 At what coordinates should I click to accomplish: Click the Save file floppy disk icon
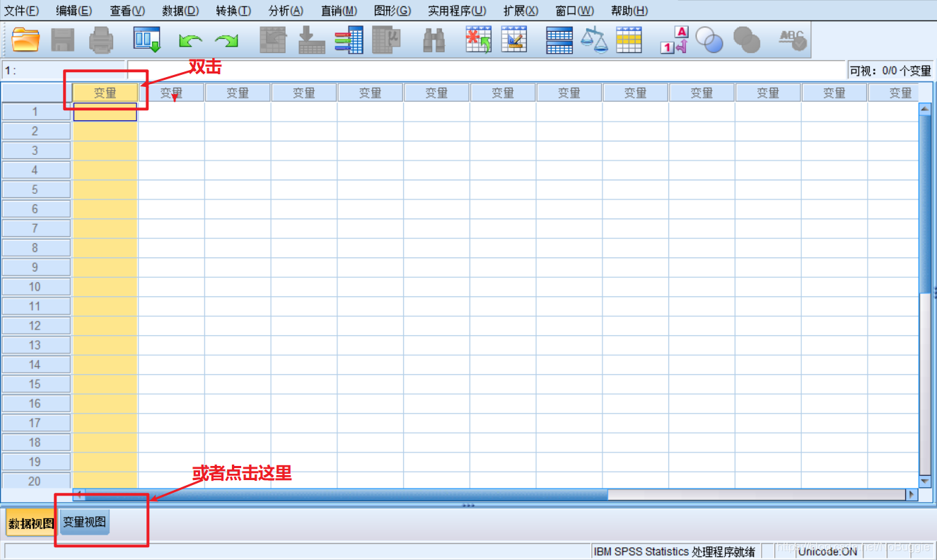64,40
